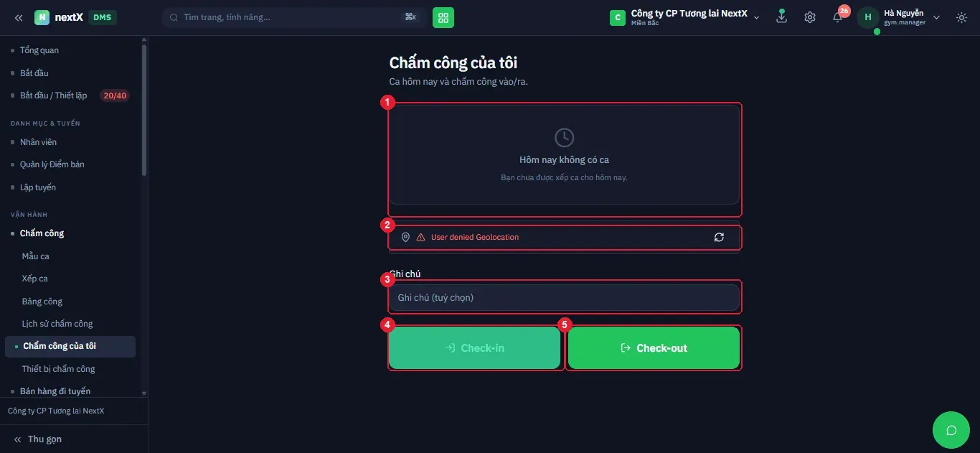Click 'Công ty CP Tương lai NextX' sidebar footer
The image size is (980, 453).
[56, 411]
